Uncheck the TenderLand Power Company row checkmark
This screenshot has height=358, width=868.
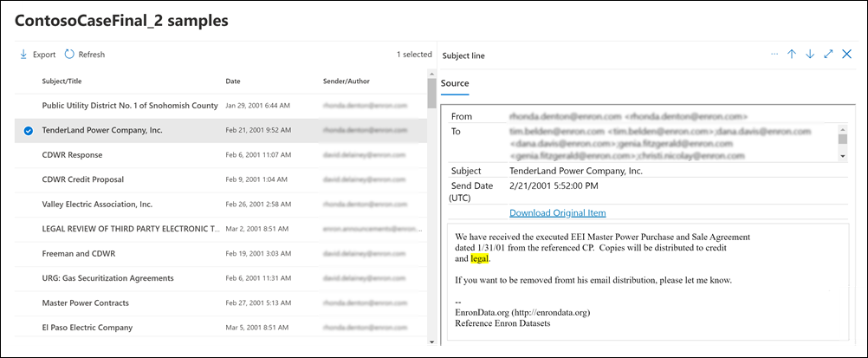pos(29,131)
